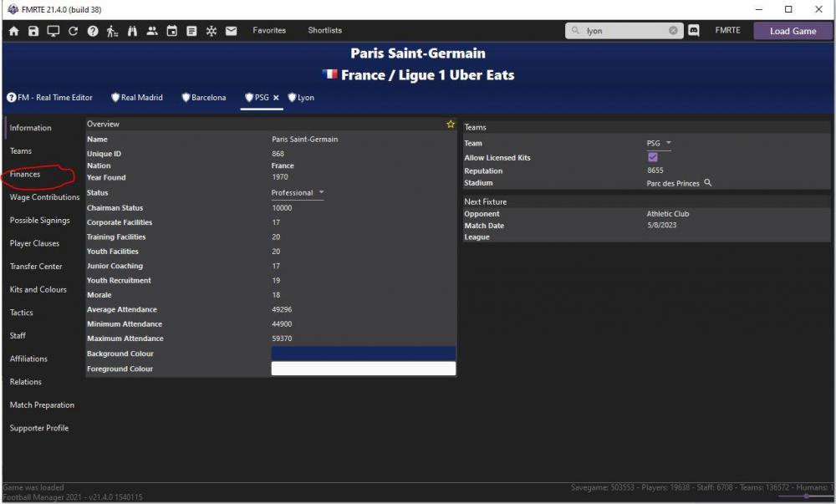
Task: Open Possible Signings section
Action: tap(40, 221)
